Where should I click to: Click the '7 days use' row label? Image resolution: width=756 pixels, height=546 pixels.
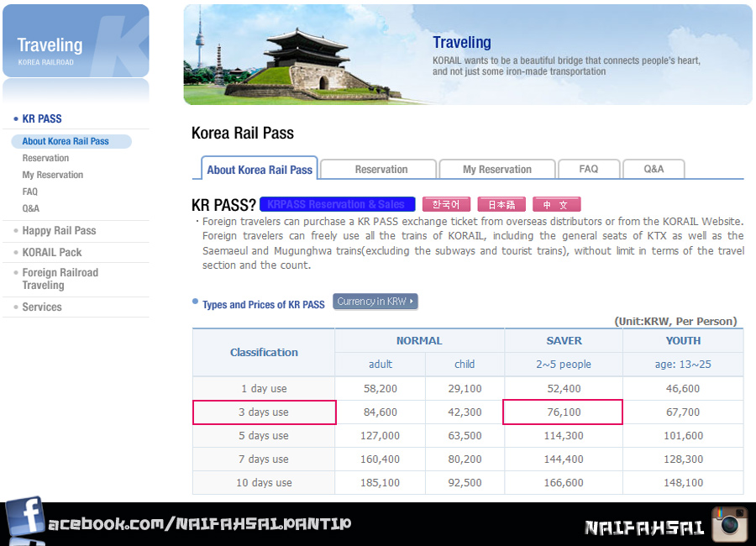pos(264,459)
